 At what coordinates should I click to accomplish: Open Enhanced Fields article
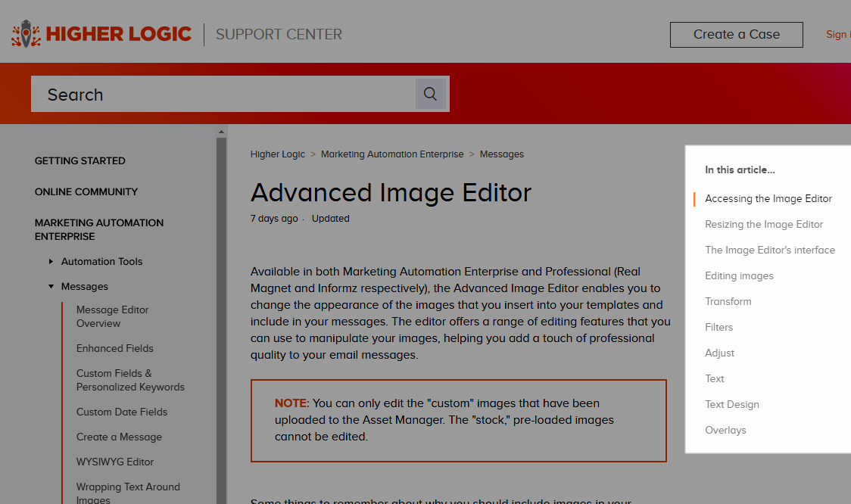pyautogui.click(x=114, y=348)
